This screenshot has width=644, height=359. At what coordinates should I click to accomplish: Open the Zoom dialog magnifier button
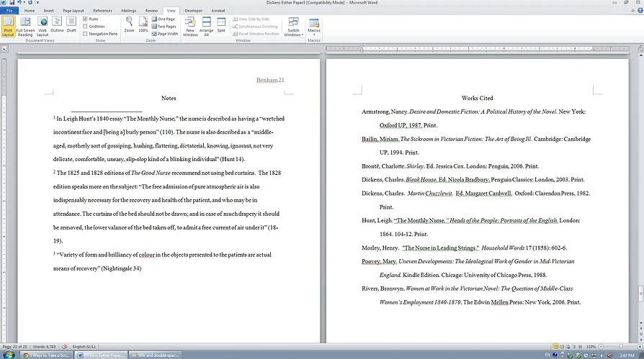click(x=130, y=24)
